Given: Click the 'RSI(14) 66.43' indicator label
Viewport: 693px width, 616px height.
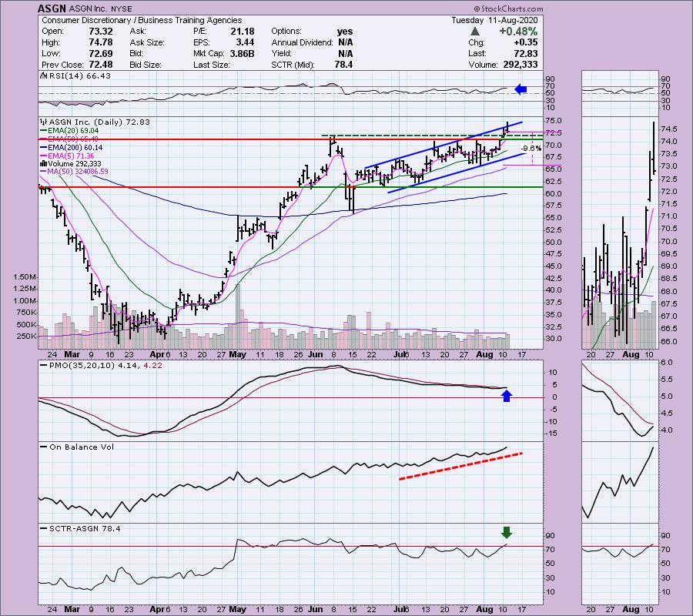Looking at the screenshot, I should (80, 75).
